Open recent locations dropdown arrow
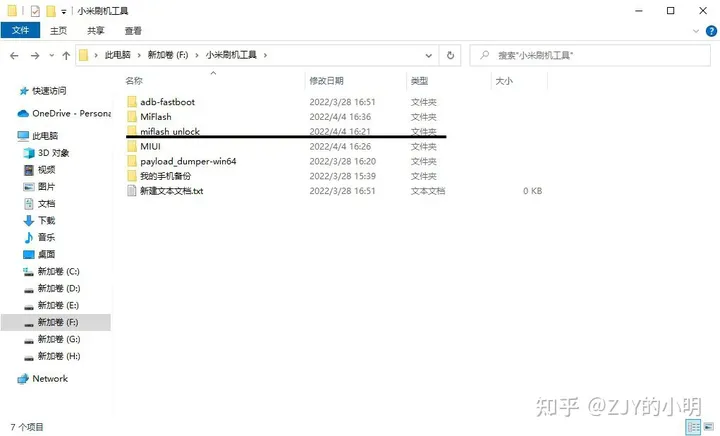Screen dimensions: 720x436 [x=51, y=56]
